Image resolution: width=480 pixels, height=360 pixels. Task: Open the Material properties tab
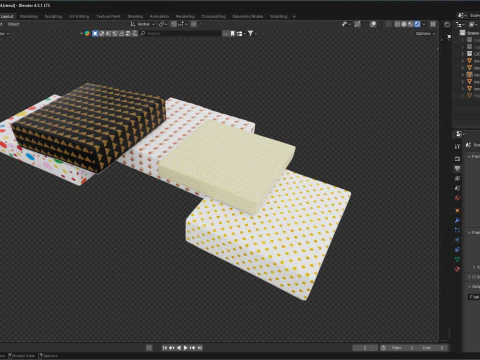pyautogui.click(x=457, y=269)
